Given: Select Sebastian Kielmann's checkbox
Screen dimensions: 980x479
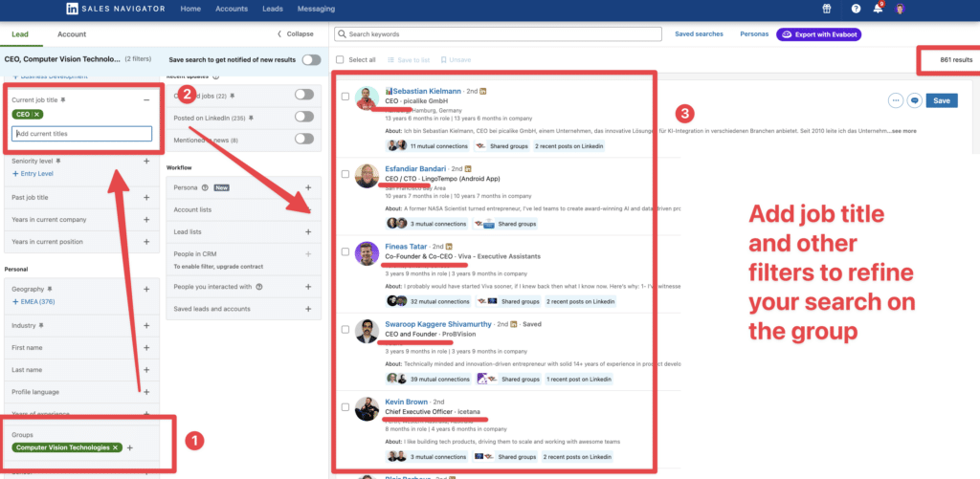Looking at the screenshot, I should 345,97.
